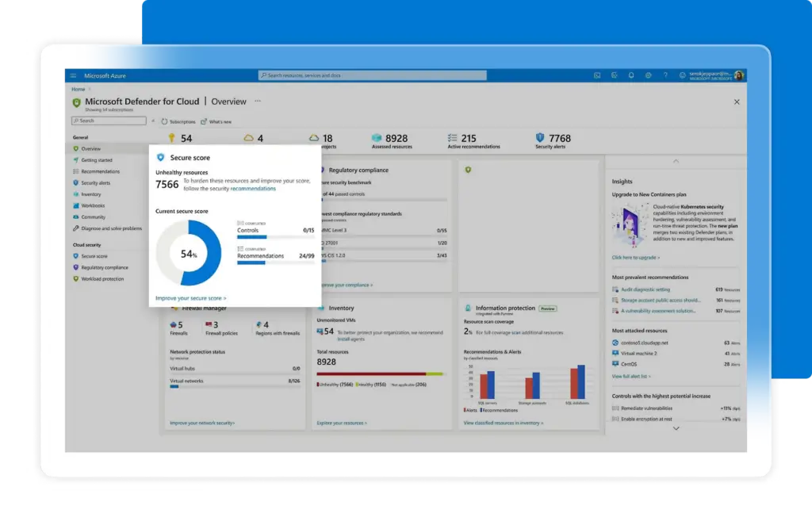Open the portal settings gear

coord(649,75)
